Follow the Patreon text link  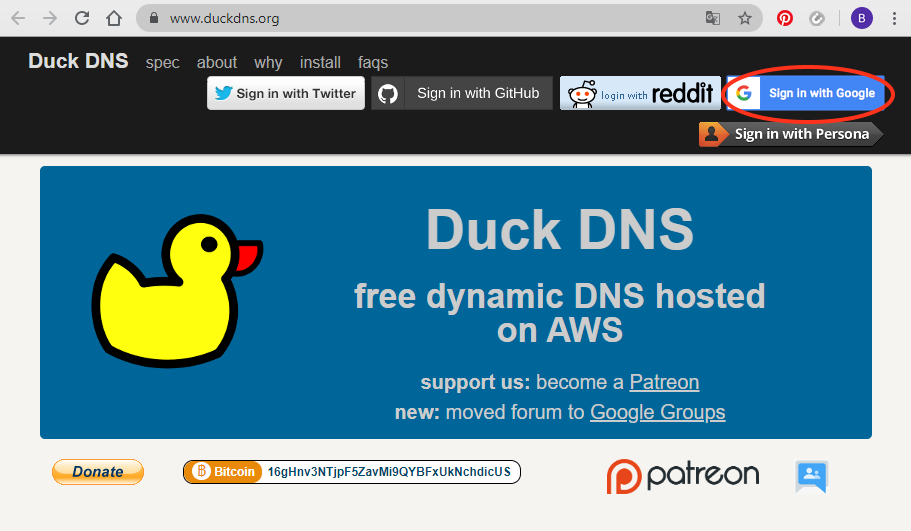(x=664, y=382)
